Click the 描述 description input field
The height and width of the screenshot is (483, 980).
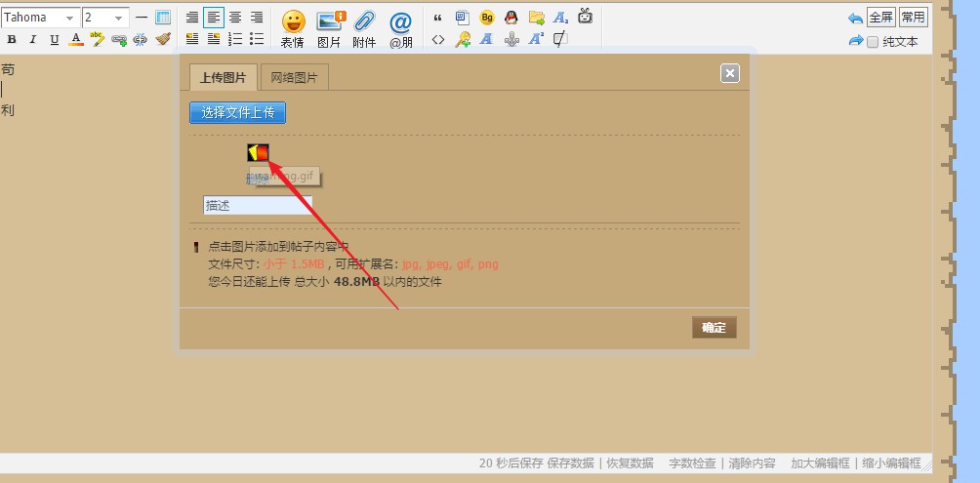[258, 205]
